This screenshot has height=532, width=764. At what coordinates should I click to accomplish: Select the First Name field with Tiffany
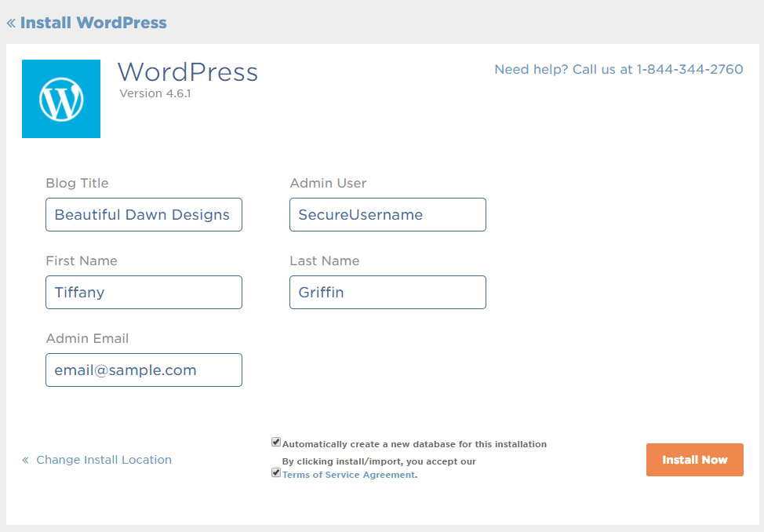144,292
